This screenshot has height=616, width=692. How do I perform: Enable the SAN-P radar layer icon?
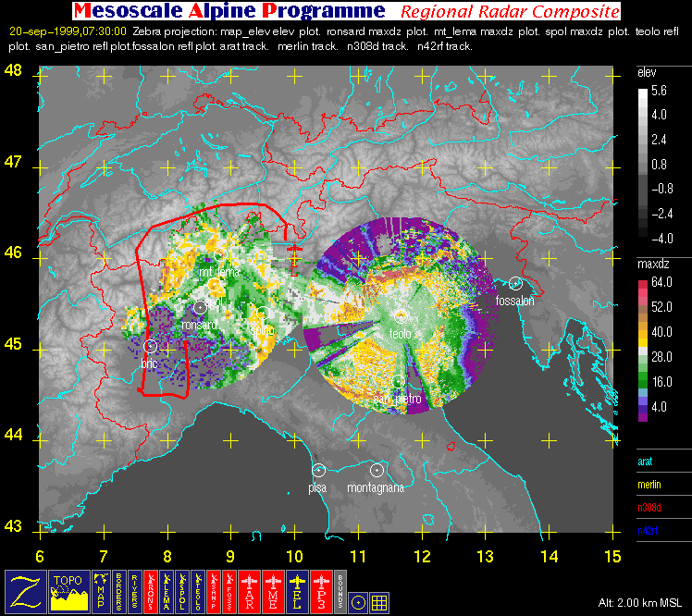[x=214, y=592]
